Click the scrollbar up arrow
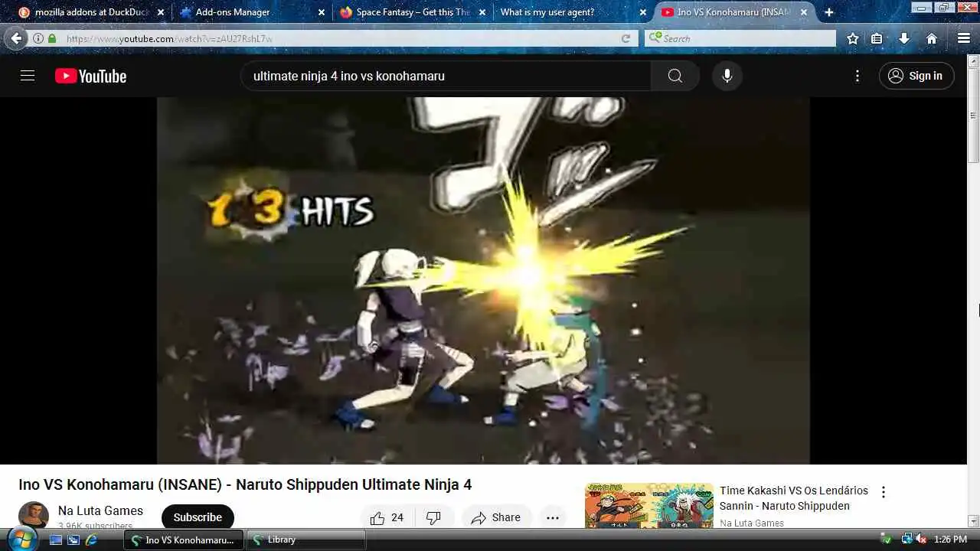This screenshot has width=980, height=551. [974, 60]
